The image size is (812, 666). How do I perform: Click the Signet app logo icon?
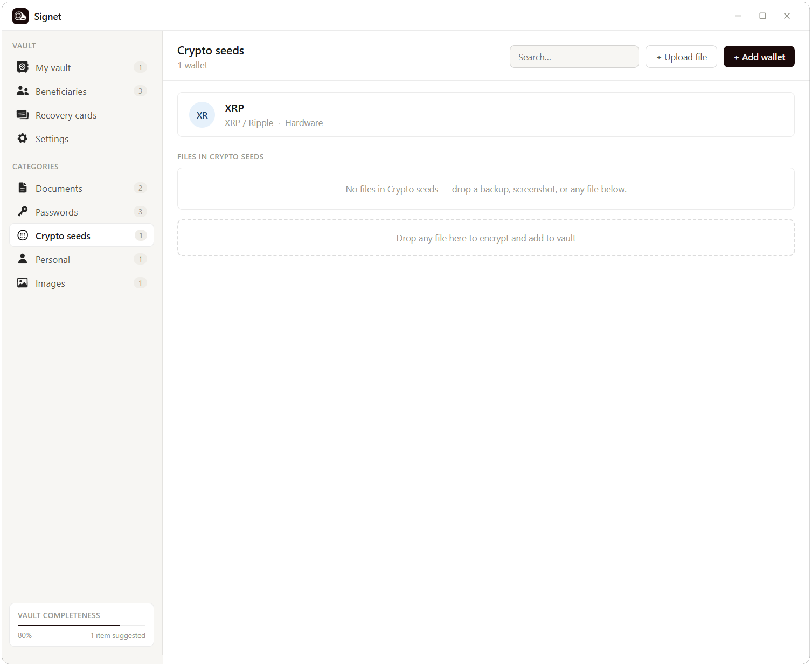pos(20,16)
